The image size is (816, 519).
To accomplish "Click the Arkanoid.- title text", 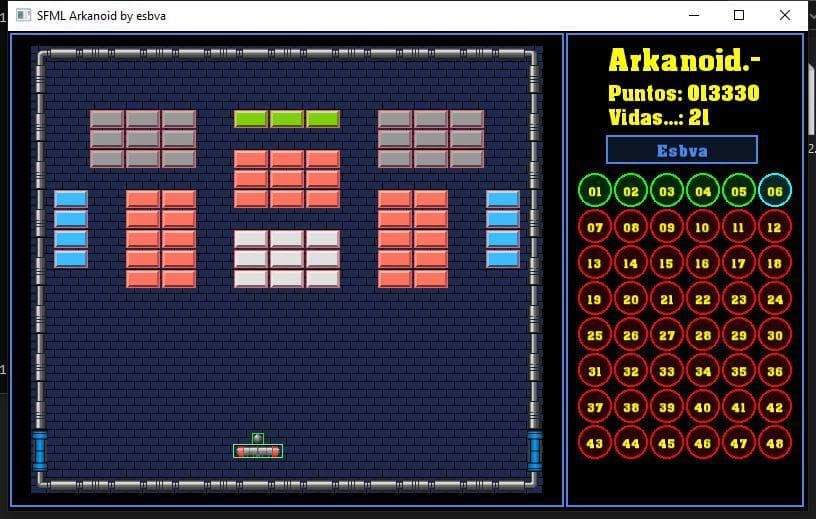I will point(684,60).
